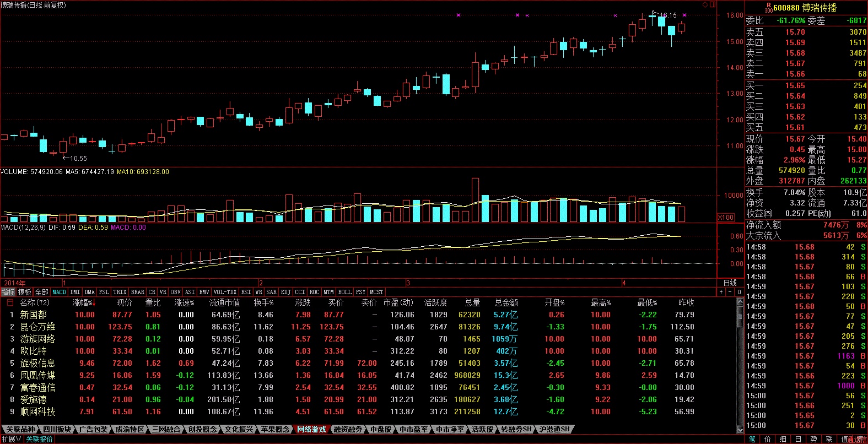Click the stock list scrollbar up arrow

click(740, 302)
